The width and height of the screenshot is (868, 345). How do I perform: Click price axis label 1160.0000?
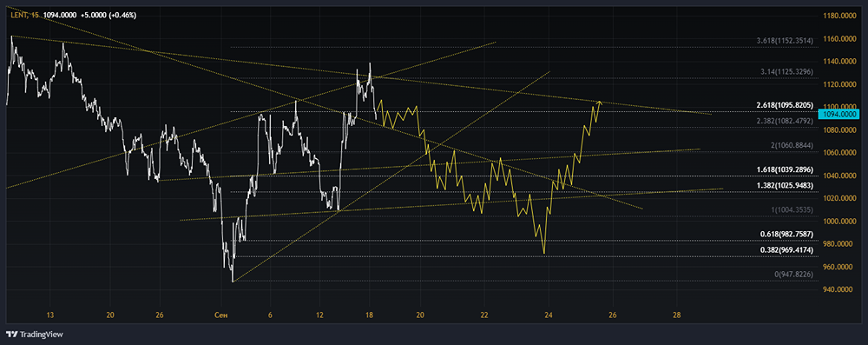coord(838,39)
